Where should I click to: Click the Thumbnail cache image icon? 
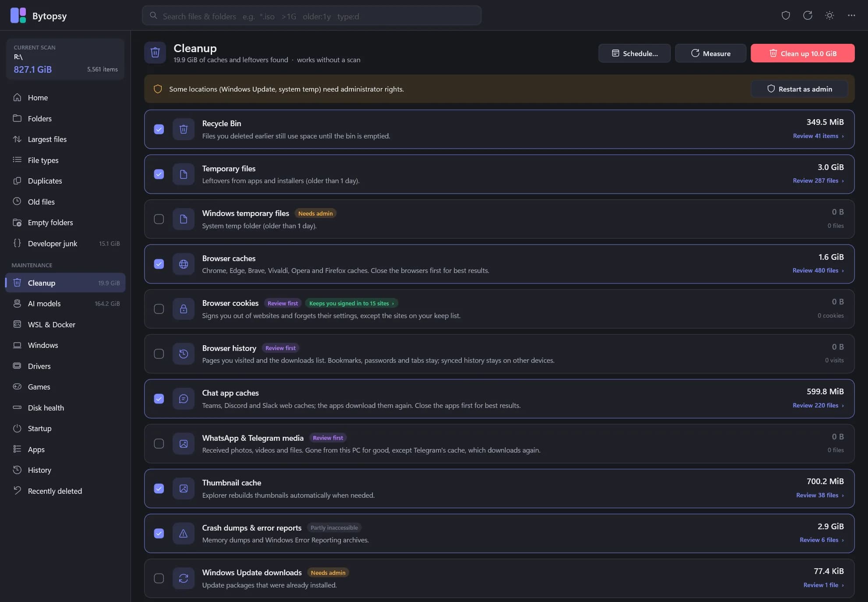point(184,489)
